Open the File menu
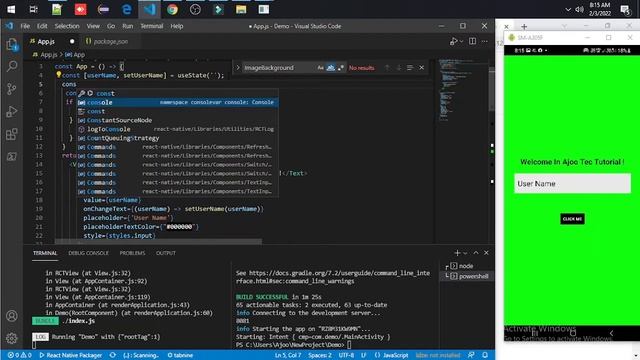640x360 pixels. click(x=25, y=26)
